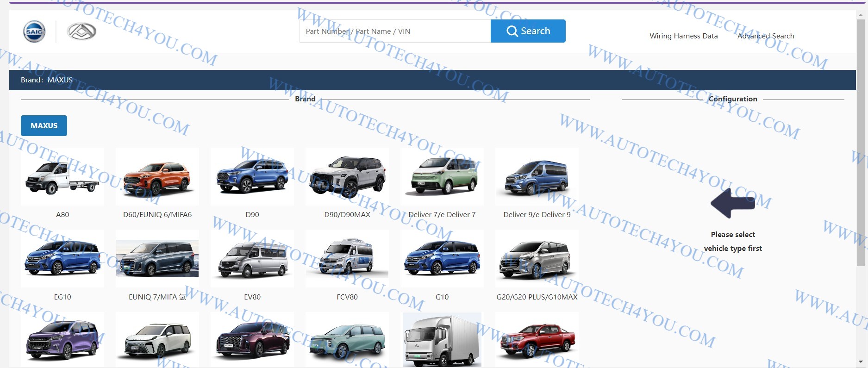
Task: Click the G20/G20 PLUS/G10MAX label
Action: (537, 297)
